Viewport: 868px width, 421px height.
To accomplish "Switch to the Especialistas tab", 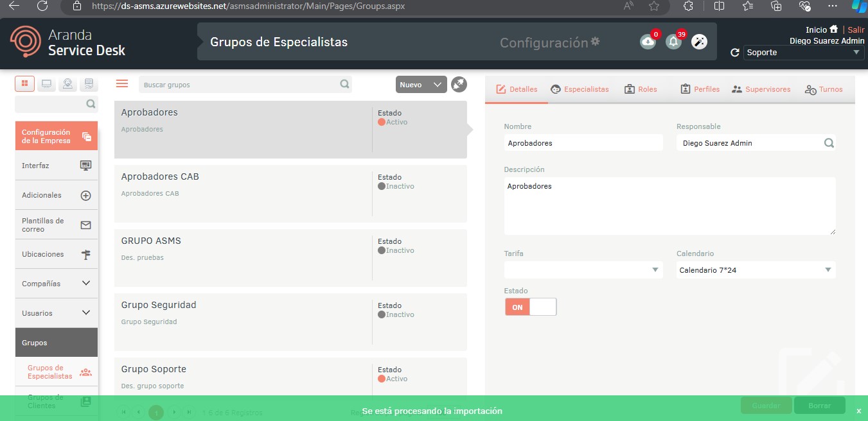I will pos(580,89).
